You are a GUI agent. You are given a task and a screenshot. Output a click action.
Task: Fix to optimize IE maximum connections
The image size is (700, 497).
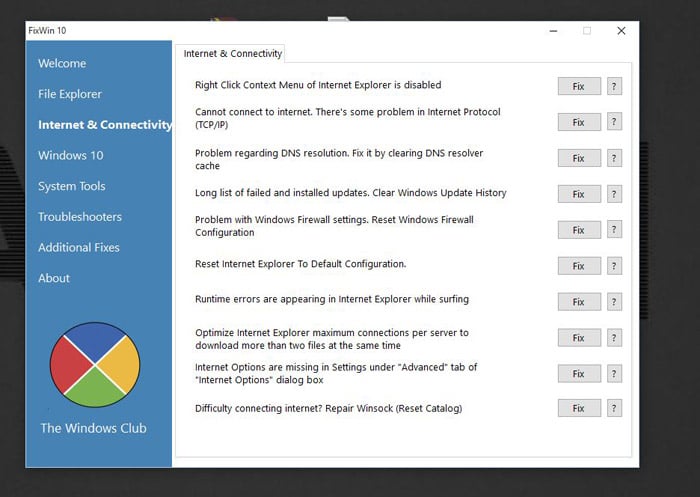579,338
